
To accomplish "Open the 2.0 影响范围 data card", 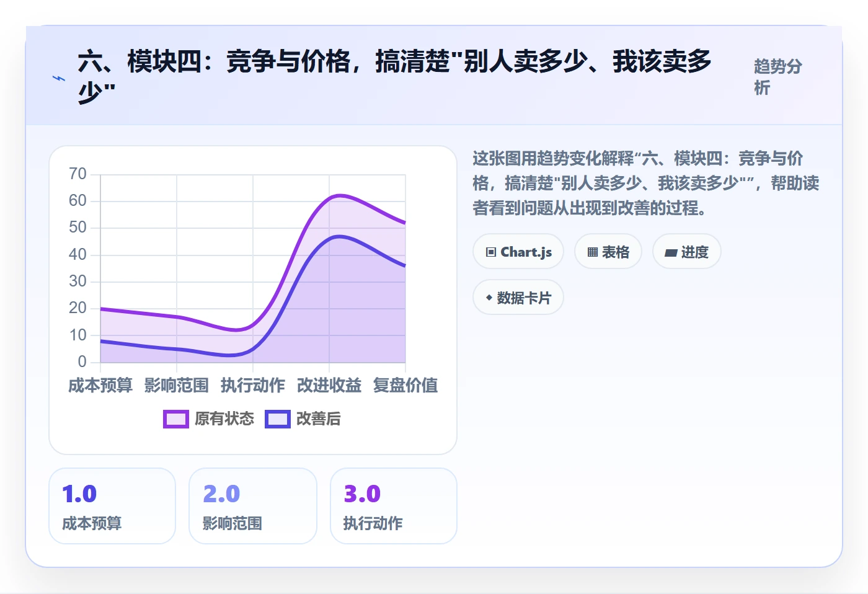I will [x=253, y=506].
